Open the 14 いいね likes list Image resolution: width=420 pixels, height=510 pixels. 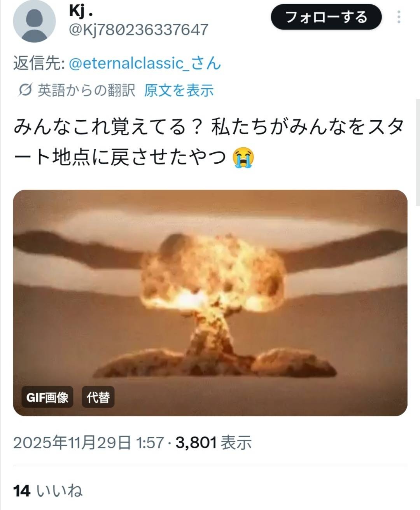(x=48, y=491)
